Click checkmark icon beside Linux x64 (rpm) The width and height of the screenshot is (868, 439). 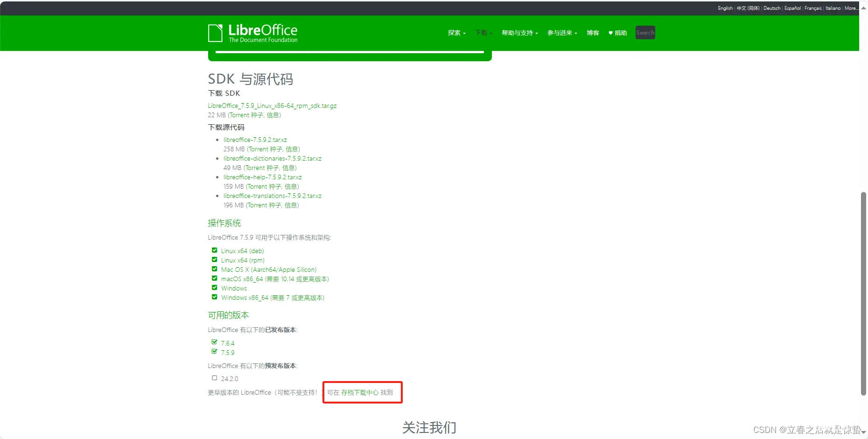pos(215,260)
